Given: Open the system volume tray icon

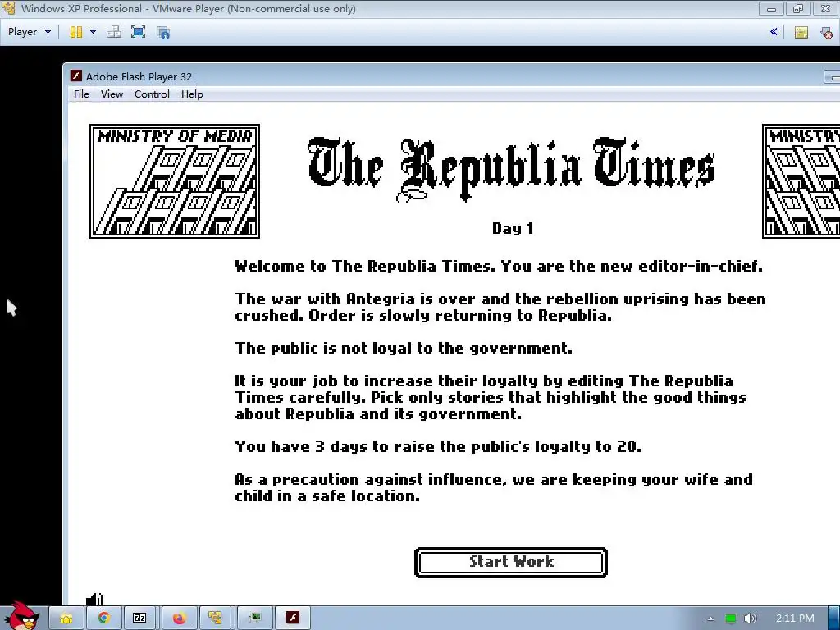Looking at the screenshot, I should point(750,619).
